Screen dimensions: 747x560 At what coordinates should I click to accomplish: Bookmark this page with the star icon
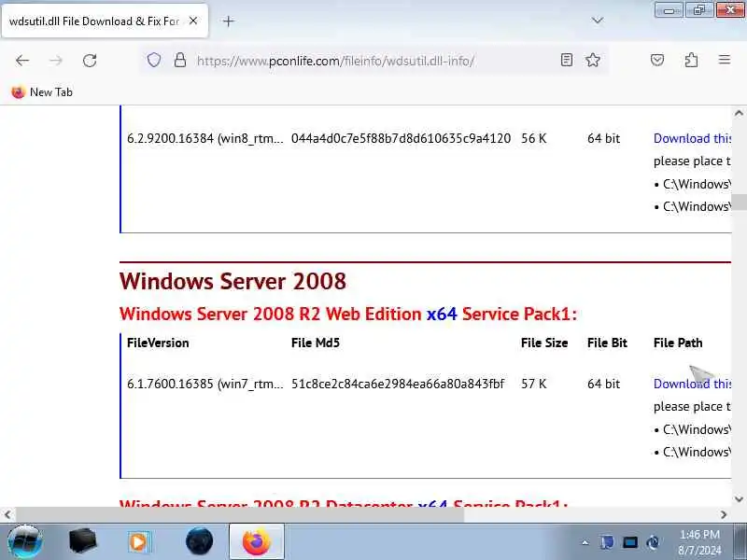[x=593, y=60]
